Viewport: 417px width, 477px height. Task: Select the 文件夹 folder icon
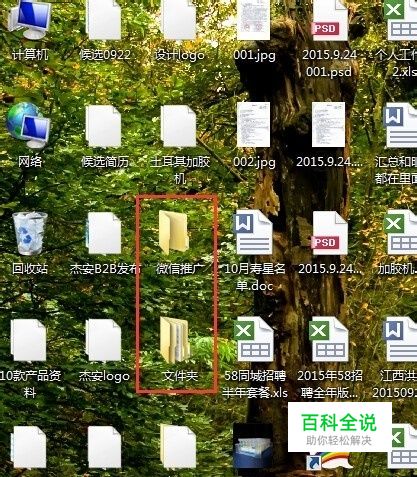(x=175, y=340)
